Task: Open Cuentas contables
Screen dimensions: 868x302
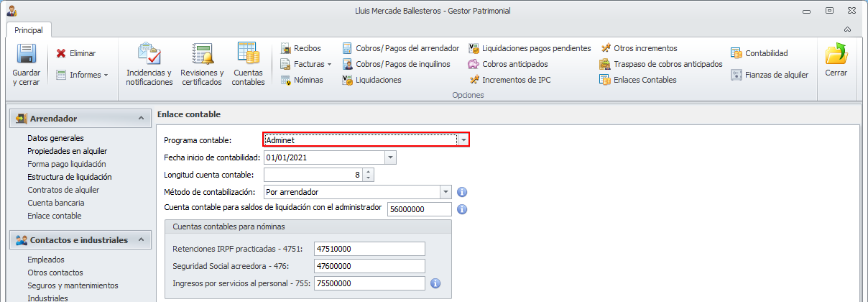Action: tap(248, 55)
